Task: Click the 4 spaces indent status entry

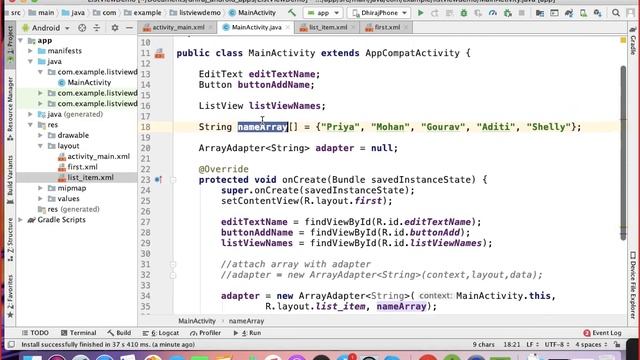Action: click(592, 344)
